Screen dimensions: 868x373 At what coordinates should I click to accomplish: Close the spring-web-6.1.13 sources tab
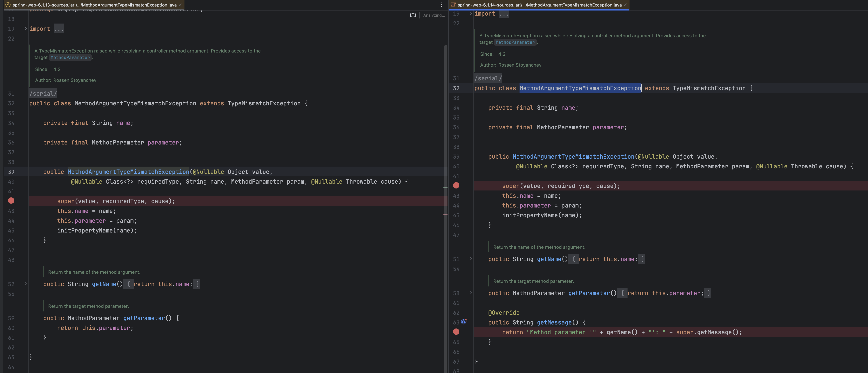click(x=180, y=5)
